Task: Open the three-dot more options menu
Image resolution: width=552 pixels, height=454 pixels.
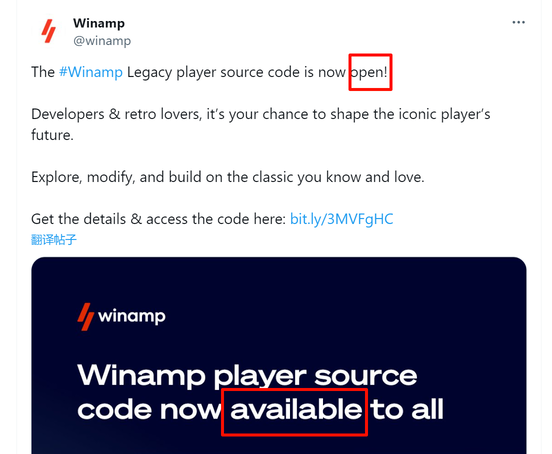Action: pyautogui.click(x=518, y=23)
